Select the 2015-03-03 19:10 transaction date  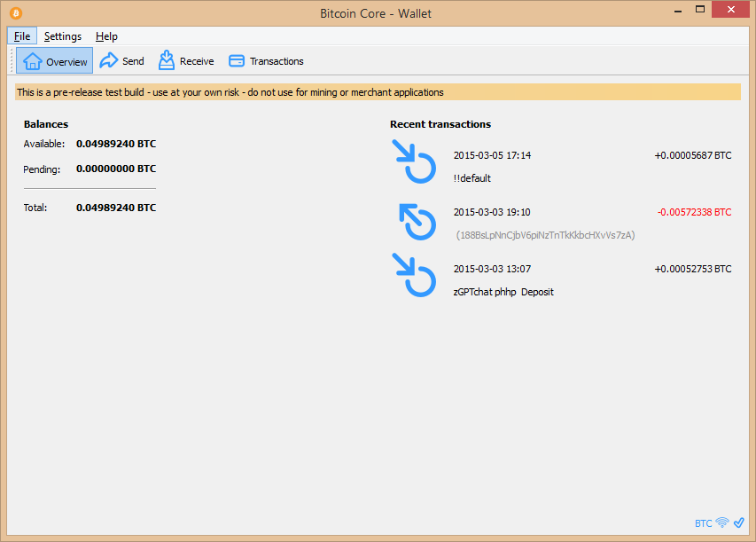(492, 212)
